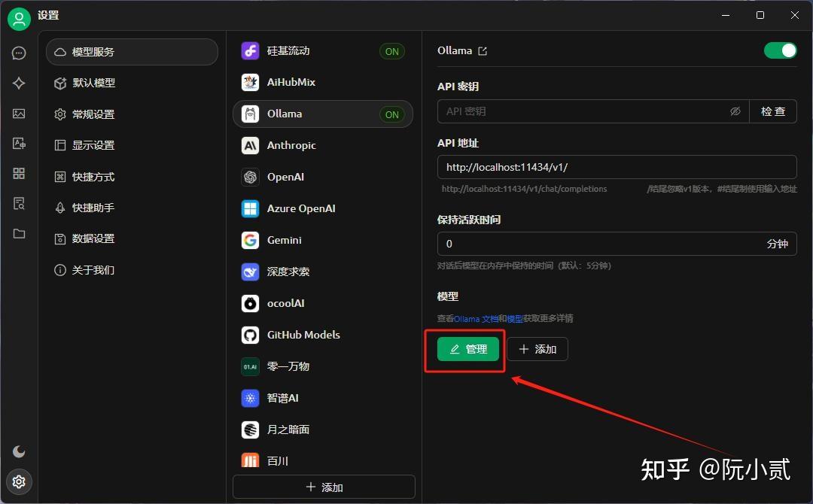This screenshot has height=504, width=813.
Task: Click the Azure OpenAI logo
Action: tap(251, 209)
